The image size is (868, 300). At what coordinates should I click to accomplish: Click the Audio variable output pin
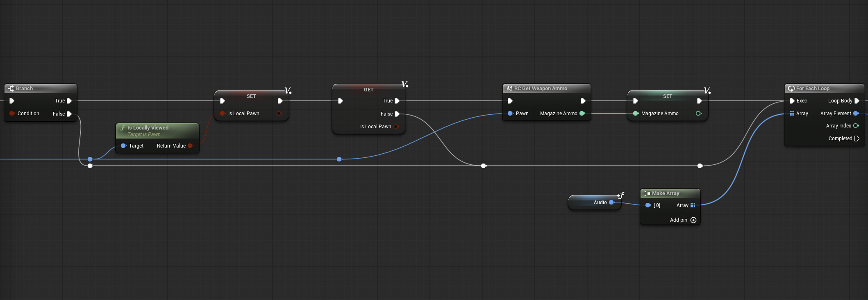coord(611,202)
